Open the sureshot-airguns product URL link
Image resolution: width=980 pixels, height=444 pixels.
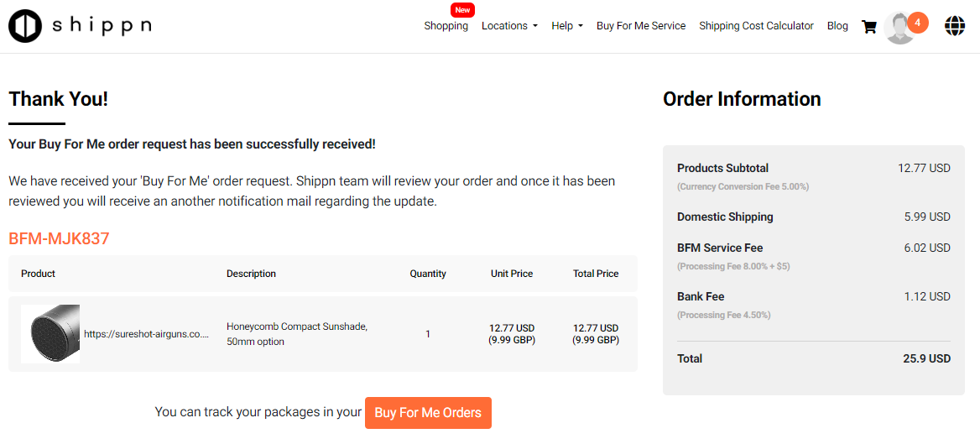coord(146,334)
